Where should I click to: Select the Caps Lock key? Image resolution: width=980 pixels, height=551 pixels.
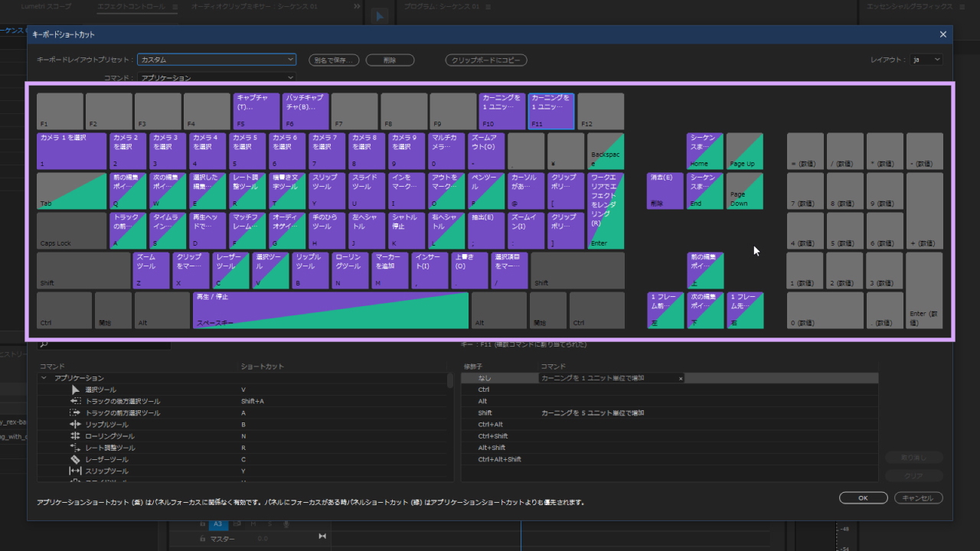point(72,231)
